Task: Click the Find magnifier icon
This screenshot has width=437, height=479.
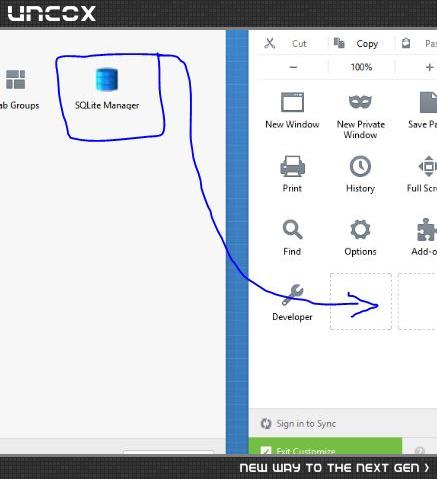Action: (x=292, y=229)
